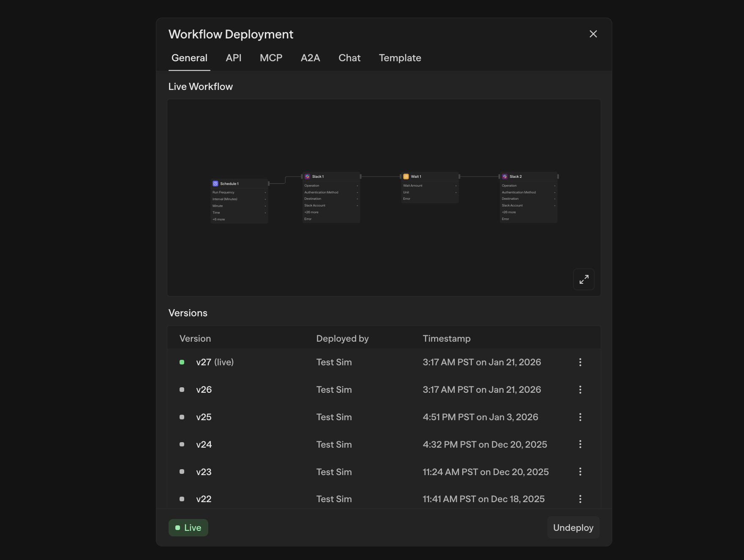744x560 pixels.
Task: Select the v25 version row
Action: click(334, 417)
